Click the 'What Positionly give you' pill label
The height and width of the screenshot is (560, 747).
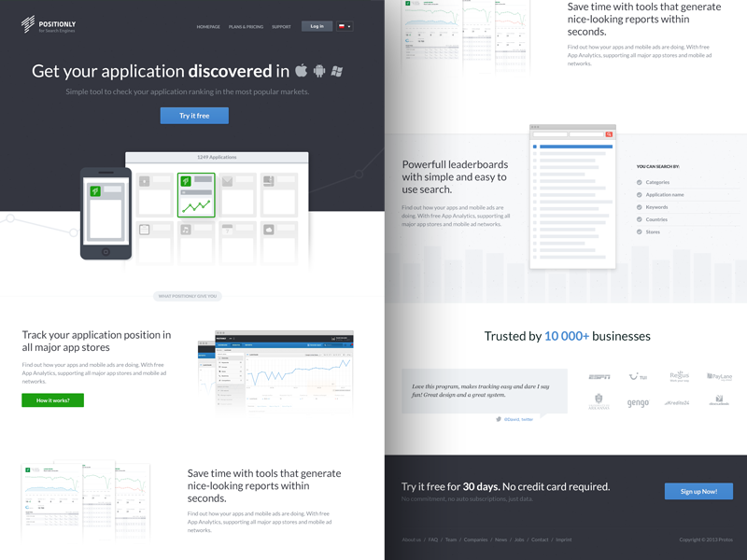[x=188, y=296]
